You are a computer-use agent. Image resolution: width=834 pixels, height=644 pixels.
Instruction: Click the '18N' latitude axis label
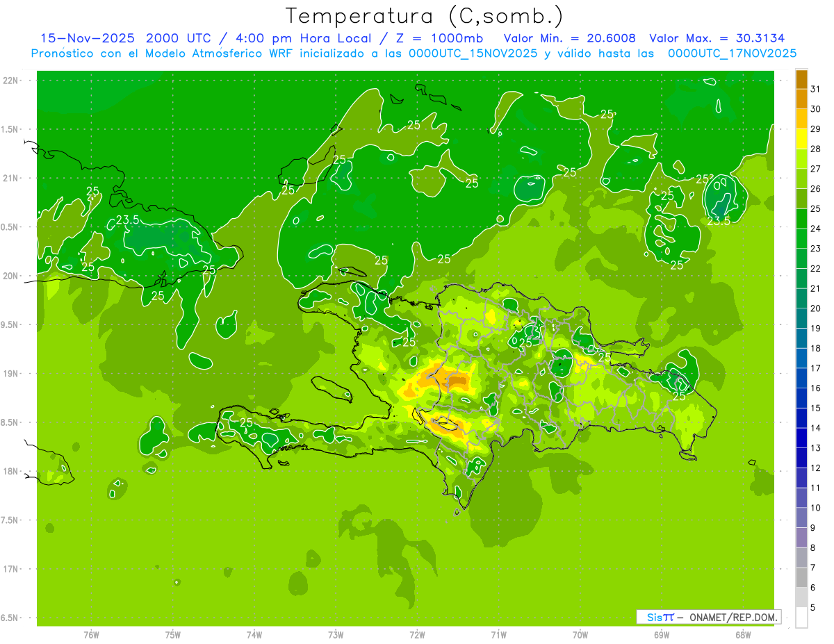(12, 472)
